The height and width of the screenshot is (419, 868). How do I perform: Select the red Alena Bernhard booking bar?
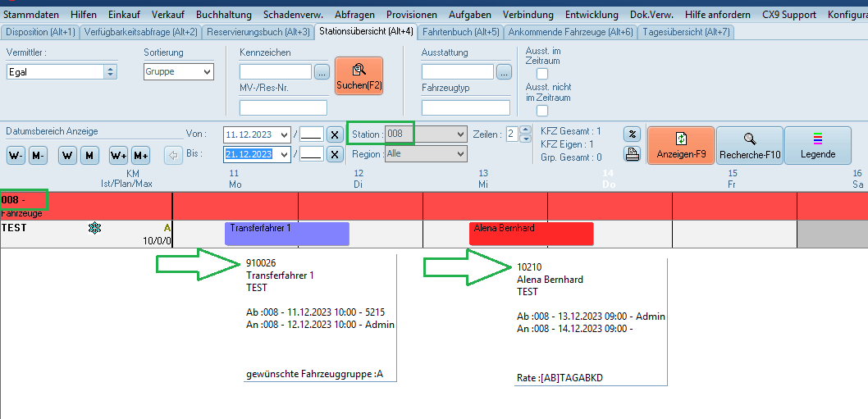[x=531, y=234]
